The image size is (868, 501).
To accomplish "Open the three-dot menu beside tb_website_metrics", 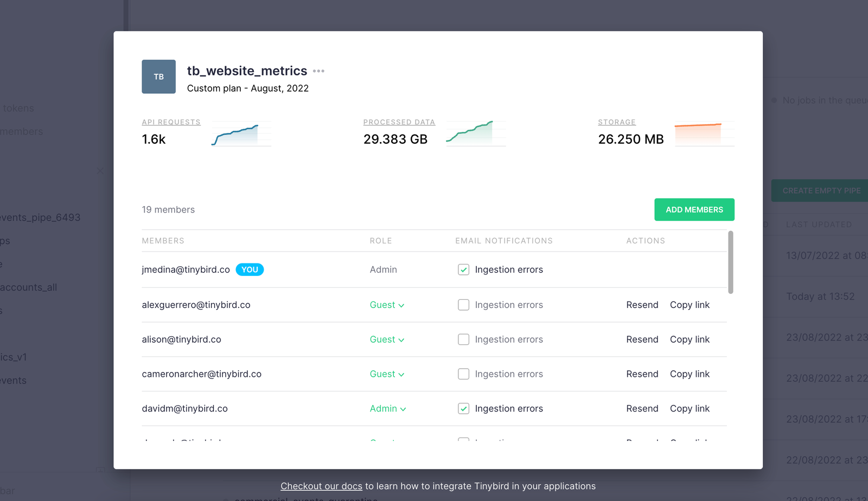I will click(x=318, y=71).
